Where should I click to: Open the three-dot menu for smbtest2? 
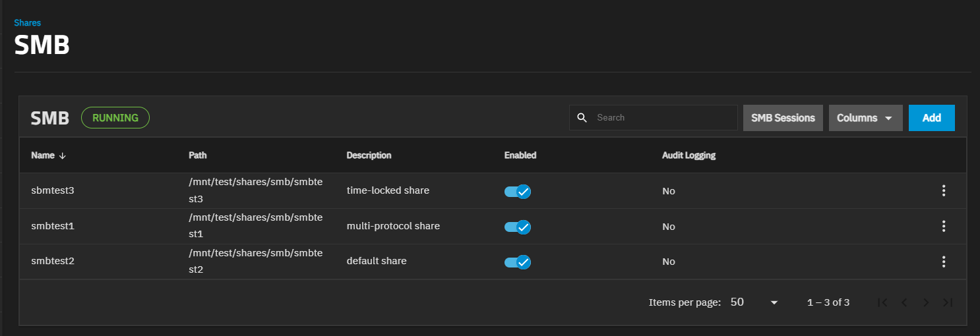pos(944,262)
